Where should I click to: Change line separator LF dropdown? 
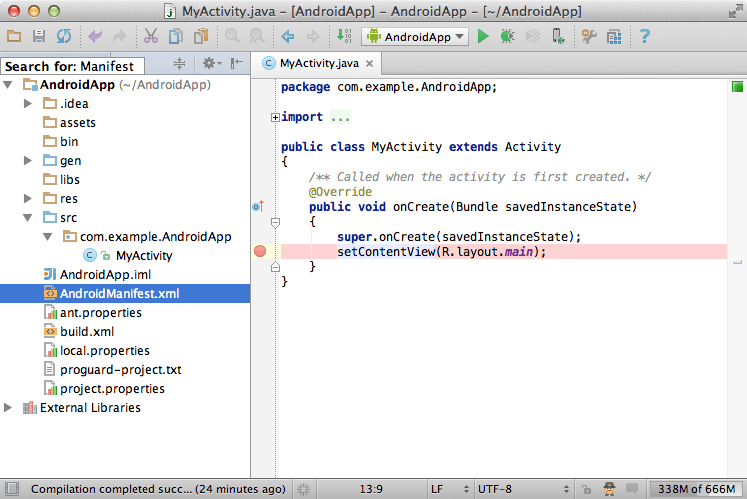[x=449, y=489]
